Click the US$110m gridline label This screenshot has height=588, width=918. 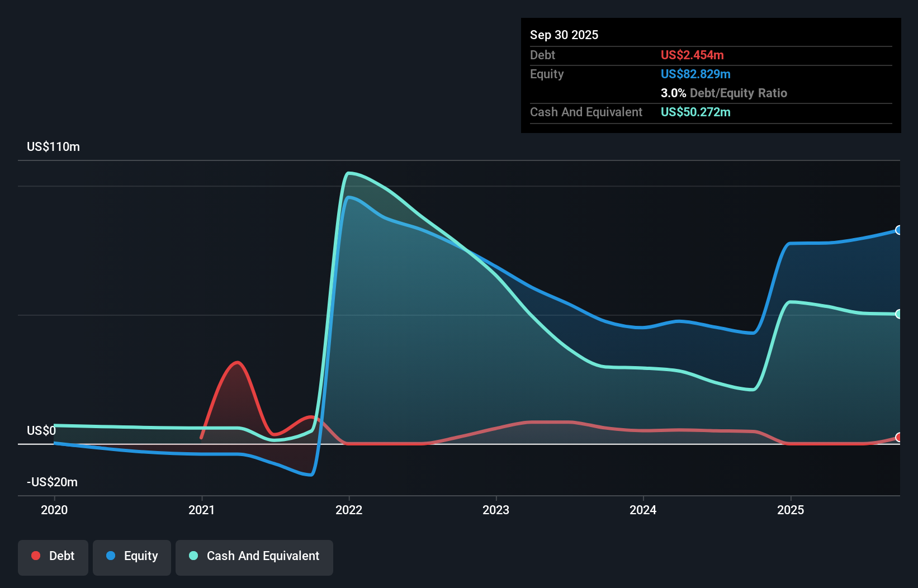pyautogui.click(x=53, y=146)
